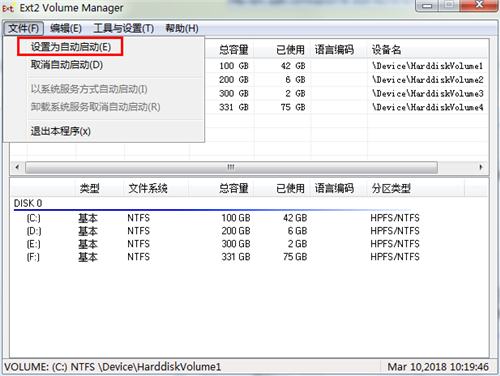Viewport: 500px width, 376px height.
Task: Select \Device\HarddiskVolume4 row
Action: pyautogui.click(x=428, y=107)
